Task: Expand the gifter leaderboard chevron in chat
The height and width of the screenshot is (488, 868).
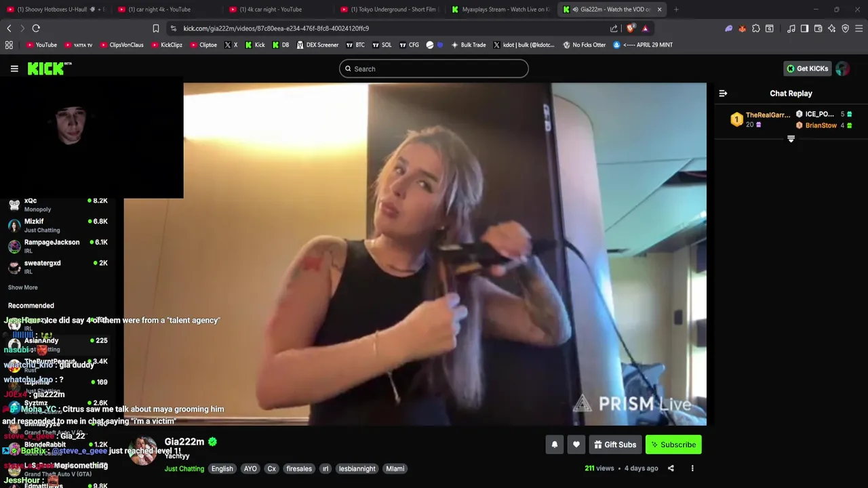Action: [791, 139]
